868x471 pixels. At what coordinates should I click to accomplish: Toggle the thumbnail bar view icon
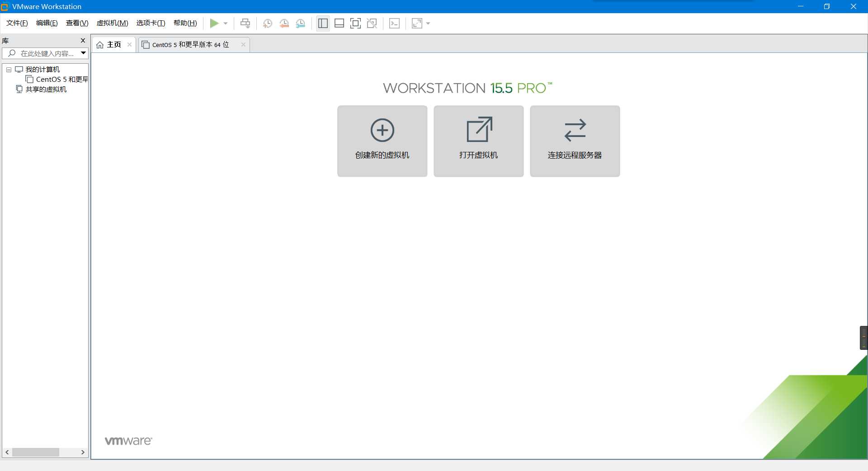tap(340, 23)
